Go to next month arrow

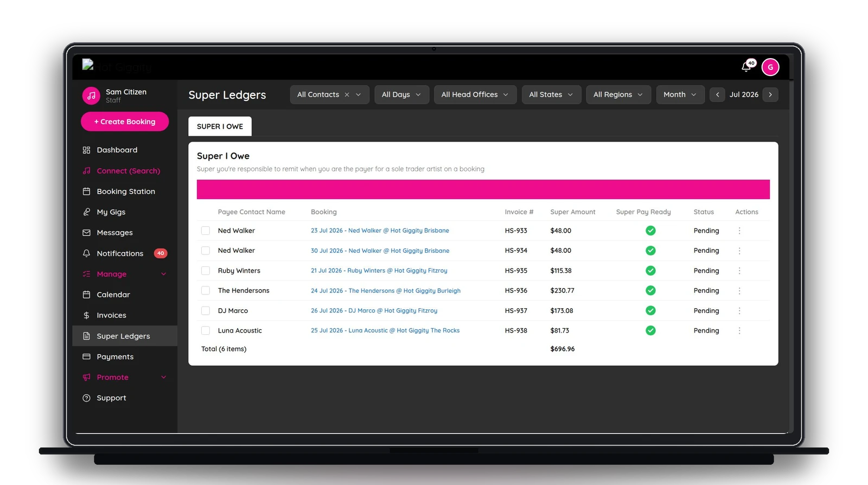770,94
